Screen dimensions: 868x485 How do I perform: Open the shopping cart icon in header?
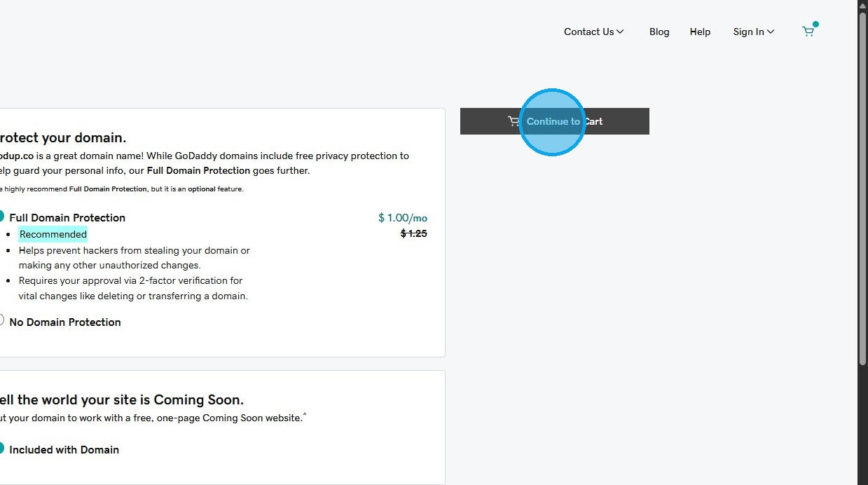808,32
